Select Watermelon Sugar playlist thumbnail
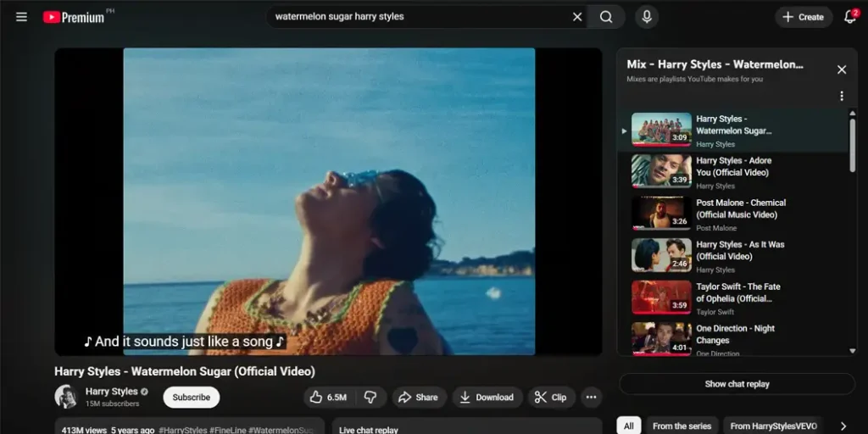Viewport: 868px width, 434px height. tap(661, 130)
